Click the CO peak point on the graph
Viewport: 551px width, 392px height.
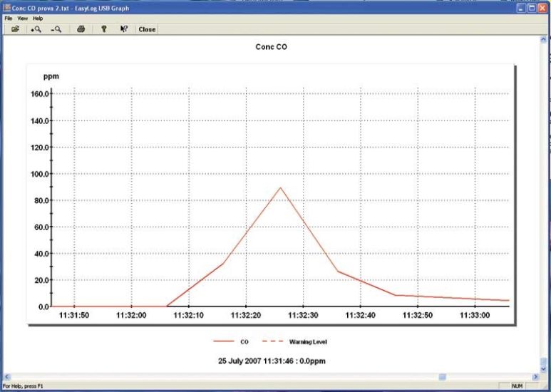(281, 187)
